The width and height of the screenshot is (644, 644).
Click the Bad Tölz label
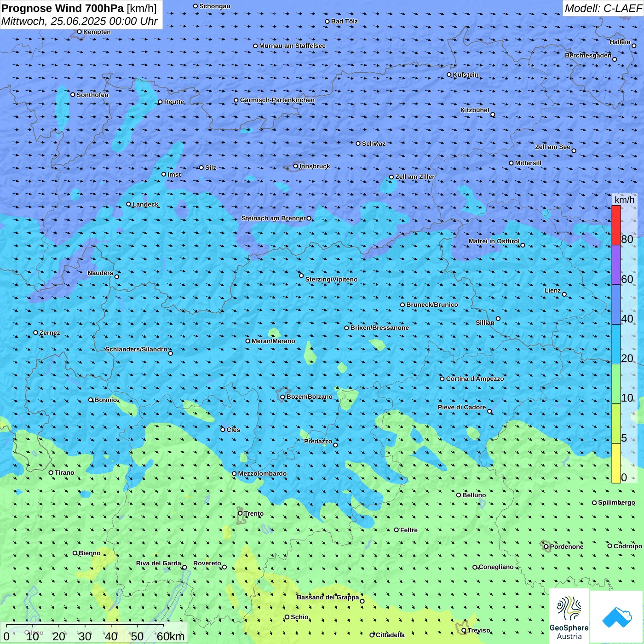pos(344,21)
